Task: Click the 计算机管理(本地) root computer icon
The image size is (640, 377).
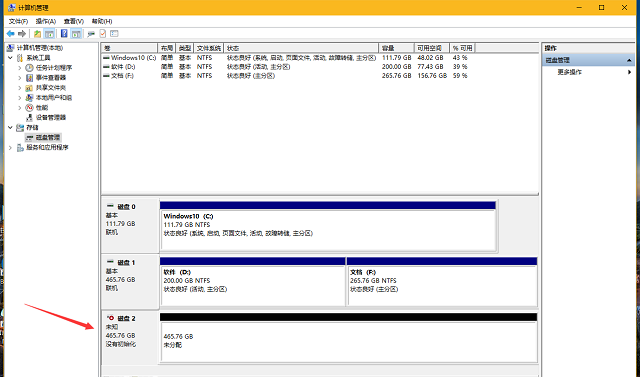Action: point(11,48)
